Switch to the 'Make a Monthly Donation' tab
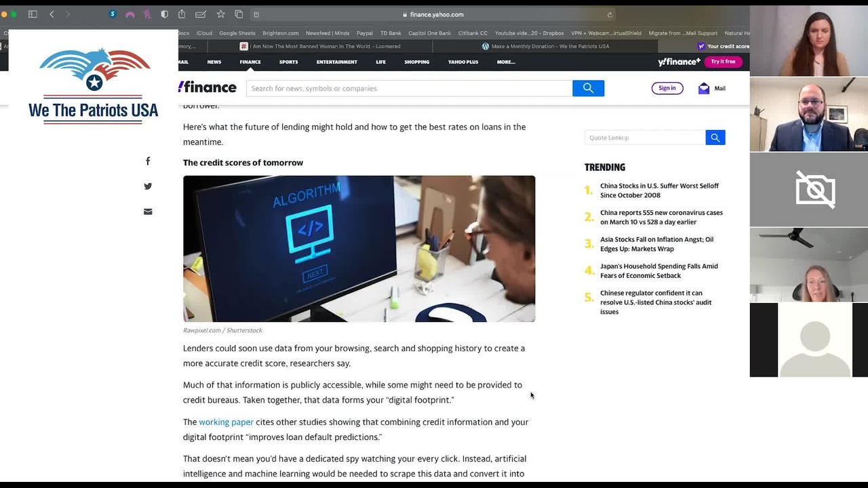Image resolution: width=868 pixels, height=488 pixels. [x=549, y=46]
